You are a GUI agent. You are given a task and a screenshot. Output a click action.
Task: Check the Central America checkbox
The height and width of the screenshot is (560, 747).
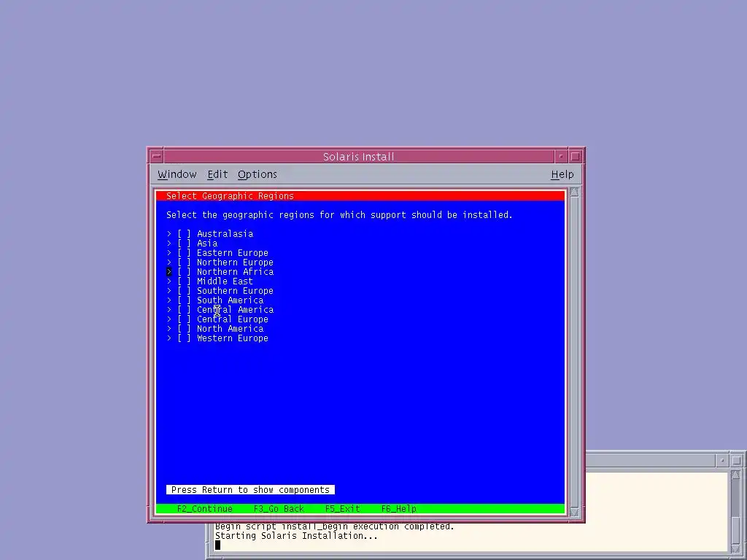click(x=184, y=310)
